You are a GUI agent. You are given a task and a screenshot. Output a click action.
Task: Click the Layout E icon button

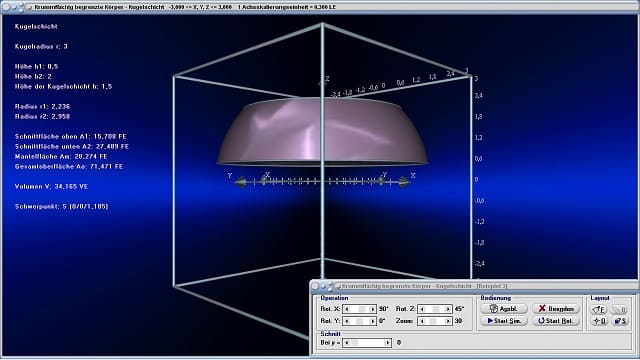[599, 310]
